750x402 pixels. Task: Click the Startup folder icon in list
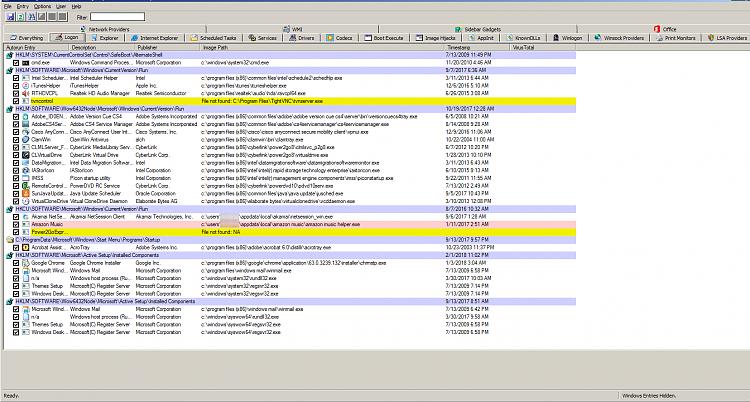click(x=10, y=240)
